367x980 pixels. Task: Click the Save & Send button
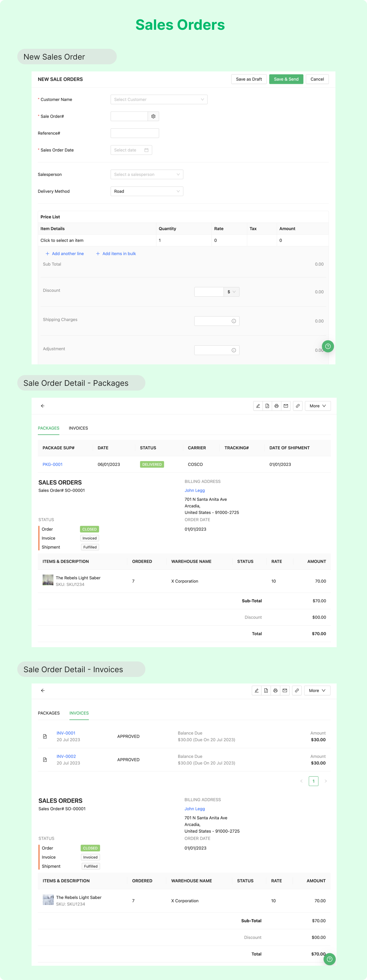point(286,79)
